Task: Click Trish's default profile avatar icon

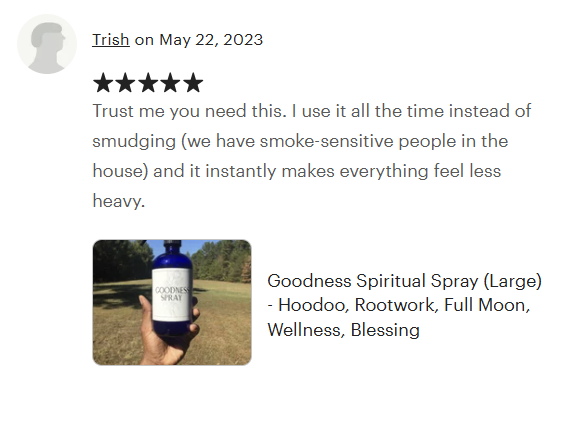Action: pos(47,44)
